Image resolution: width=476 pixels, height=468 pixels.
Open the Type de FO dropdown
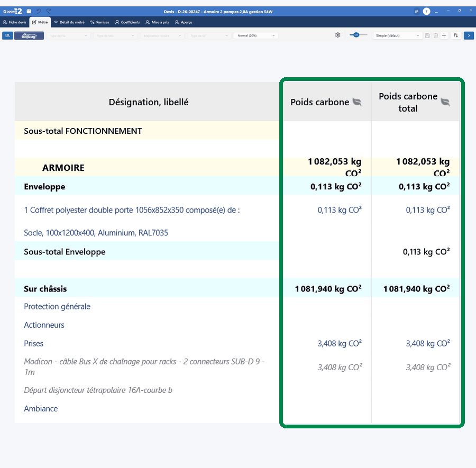[68, 35]
